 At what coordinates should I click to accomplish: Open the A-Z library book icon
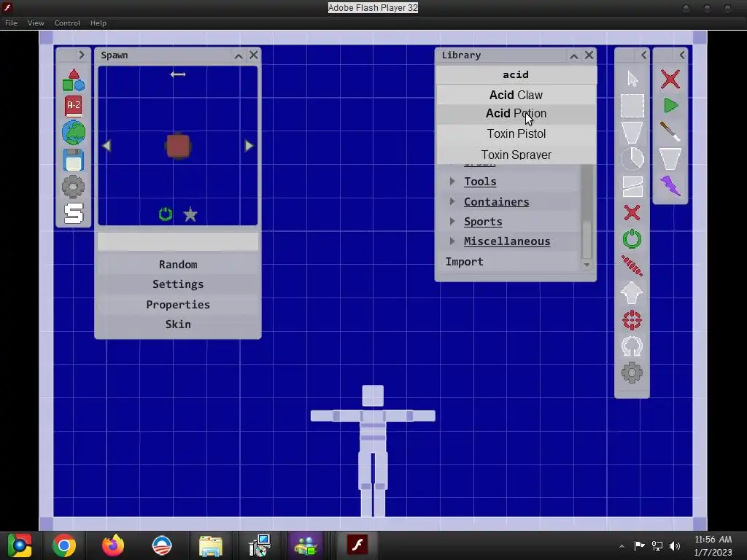(74, 106)
